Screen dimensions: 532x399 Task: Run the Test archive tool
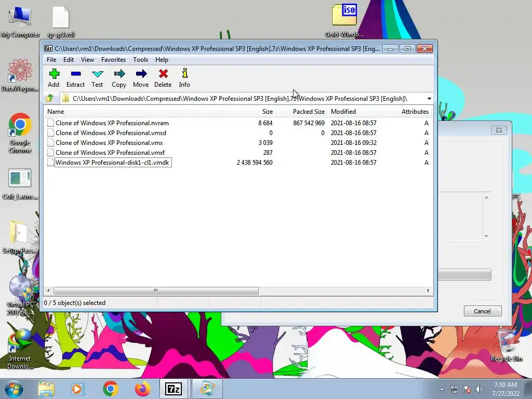[x=97, y=78]
